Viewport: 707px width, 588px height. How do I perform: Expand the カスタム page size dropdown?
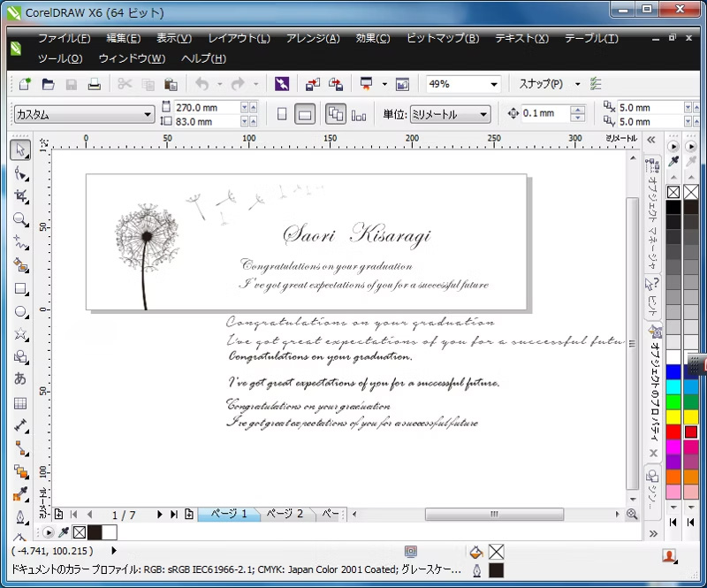148,114
